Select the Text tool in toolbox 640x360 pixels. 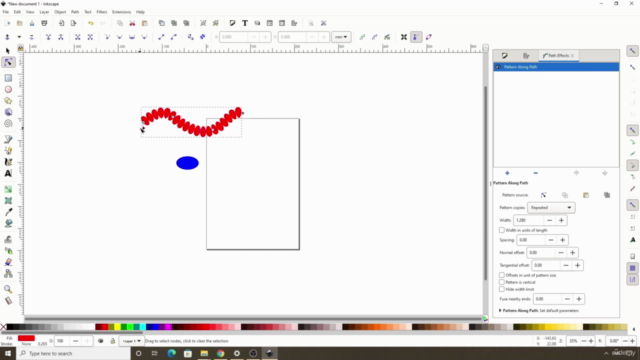(x=8, y=173)
